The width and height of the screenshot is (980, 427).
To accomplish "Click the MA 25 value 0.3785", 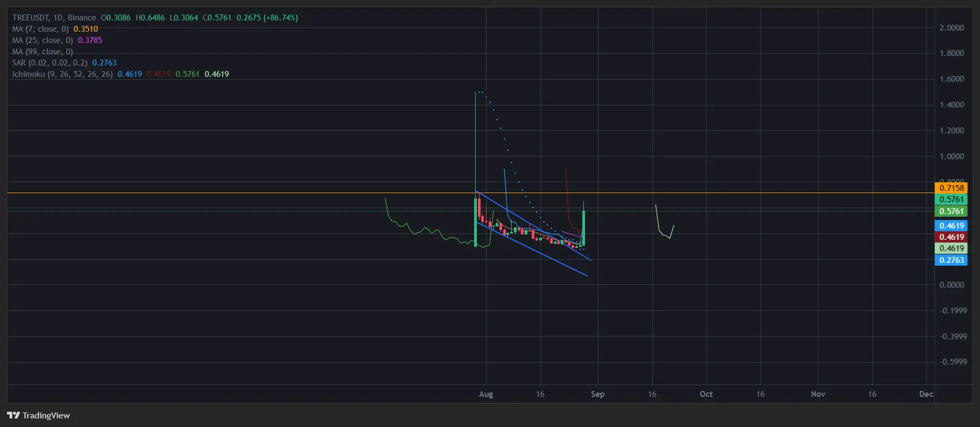I will 90,40.
